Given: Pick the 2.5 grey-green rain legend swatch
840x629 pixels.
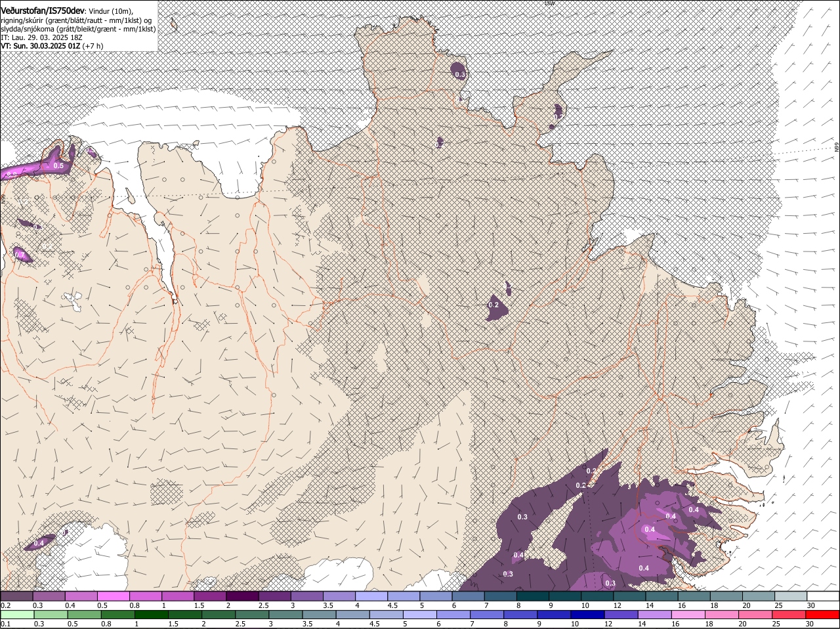Looking at the screenshot, I should (252, 615).
